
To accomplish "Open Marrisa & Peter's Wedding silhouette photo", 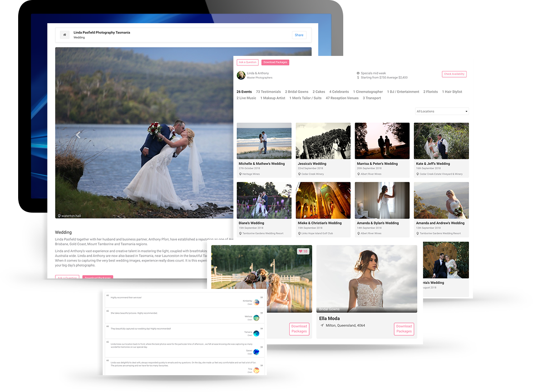I will [382, 141].
